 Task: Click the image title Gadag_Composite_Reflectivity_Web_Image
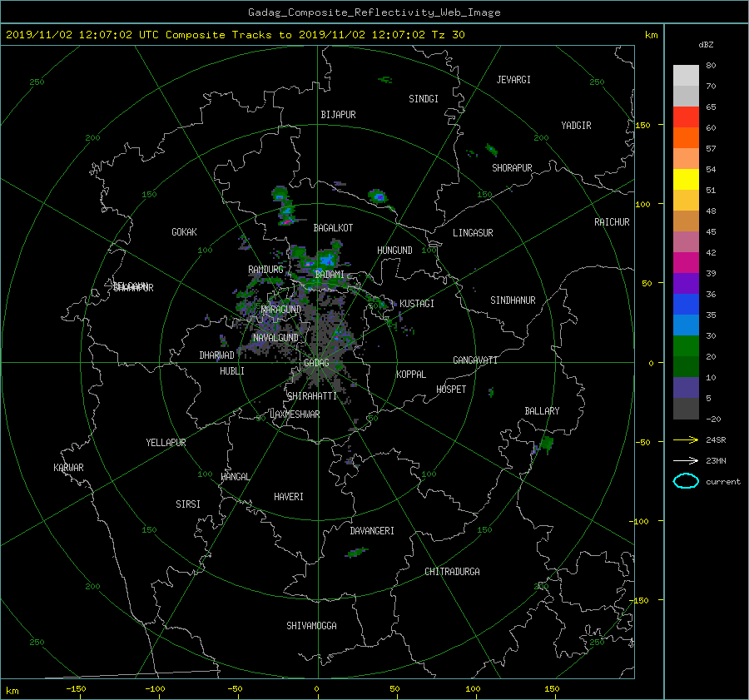pos(374,12)
